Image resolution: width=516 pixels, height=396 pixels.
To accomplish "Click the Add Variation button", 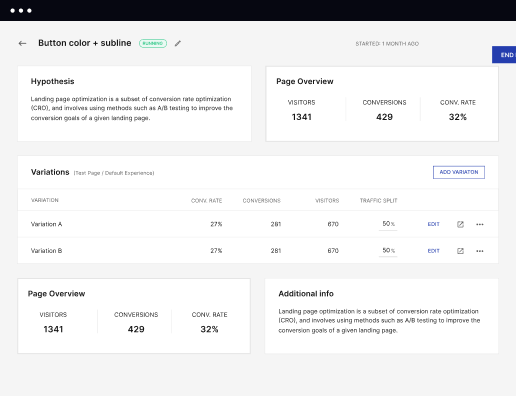I will pyautogui.click(x=459, y=172).
